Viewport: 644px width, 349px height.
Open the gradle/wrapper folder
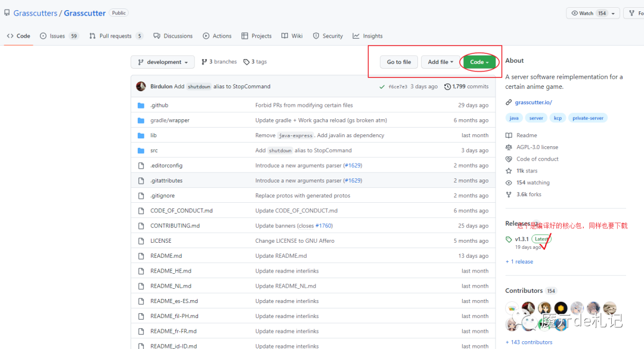[x=169, y=121]
